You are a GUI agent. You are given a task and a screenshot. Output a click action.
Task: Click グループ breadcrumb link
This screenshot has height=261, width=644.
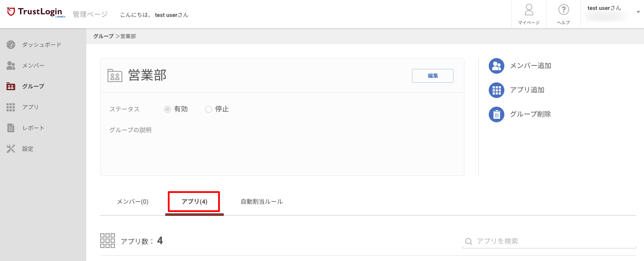103,36
